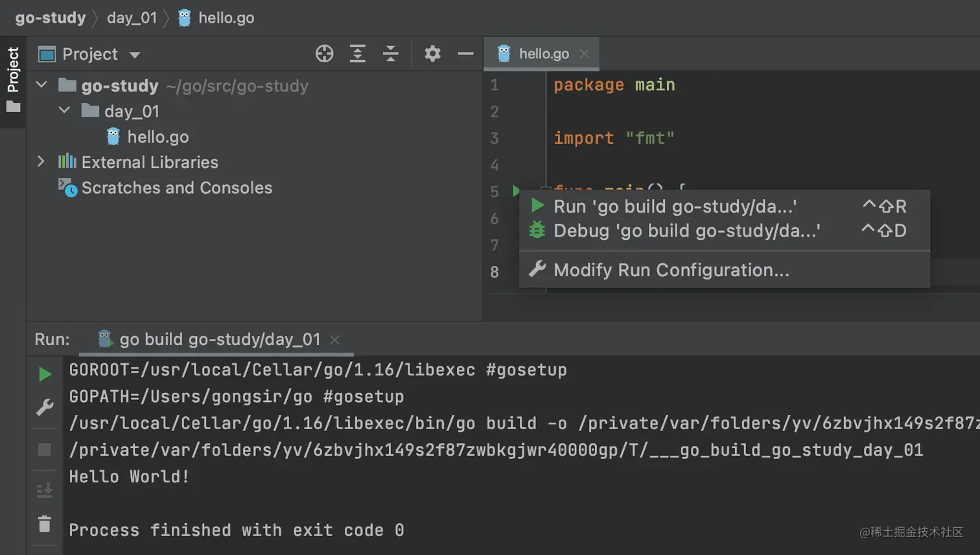Click the day_01 breadcrumb
Screen dimensions: 980x555
(x=132, y=18)
